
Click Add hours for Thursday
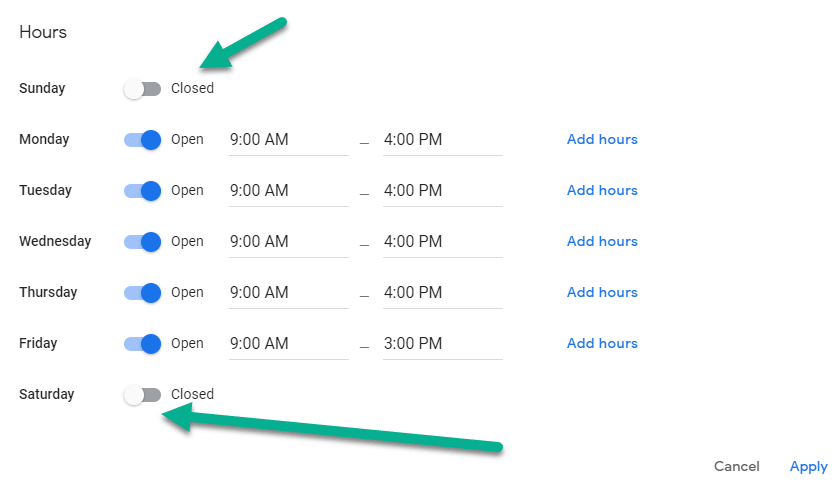(x=602, y=293)
